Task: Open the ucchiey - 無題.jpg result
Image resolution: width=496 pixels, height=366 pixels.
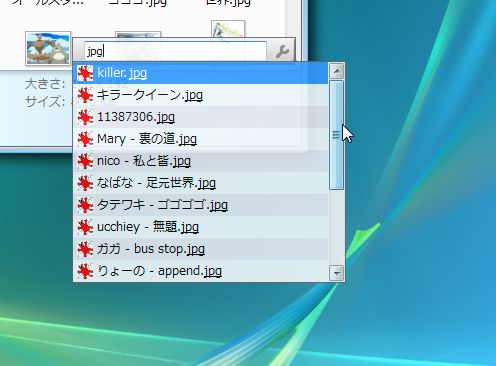Action: click(x=201, y=227)
